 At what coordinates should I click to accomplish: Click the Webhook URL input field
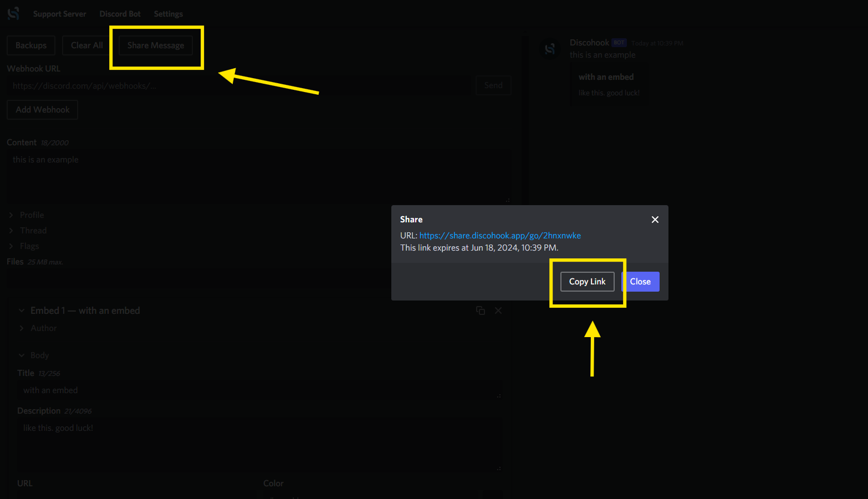pos(238,86)
